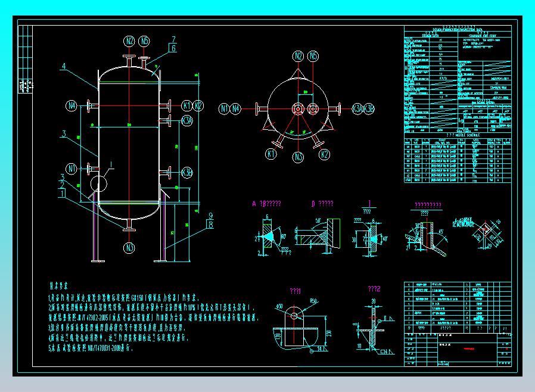Click K3B bubble in elevation view
This screenshot has height=392, width=535.
[187, 173]
